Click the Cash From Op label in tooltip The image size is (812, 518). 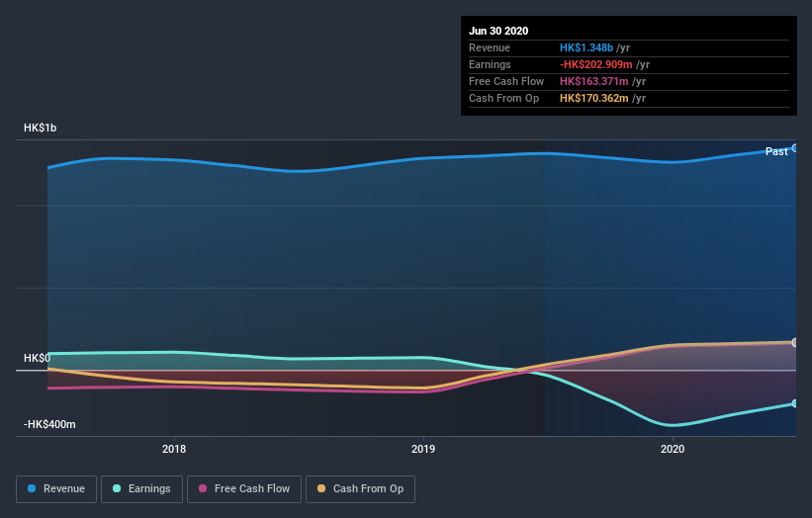click(x=503, y=98)
